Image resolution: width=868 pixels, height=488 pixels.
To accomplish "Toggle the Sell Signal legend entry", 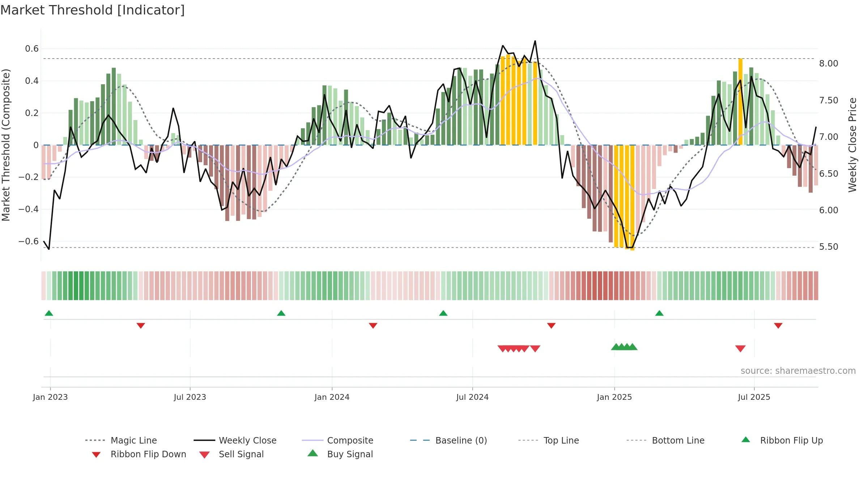I will click(231, 454).
